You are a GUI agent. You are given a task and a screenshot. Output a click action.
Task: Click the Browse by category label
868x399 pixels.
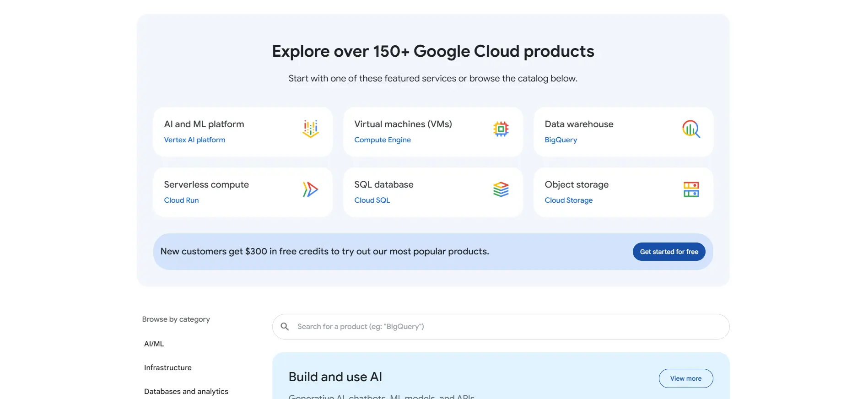tap(176, 319)
